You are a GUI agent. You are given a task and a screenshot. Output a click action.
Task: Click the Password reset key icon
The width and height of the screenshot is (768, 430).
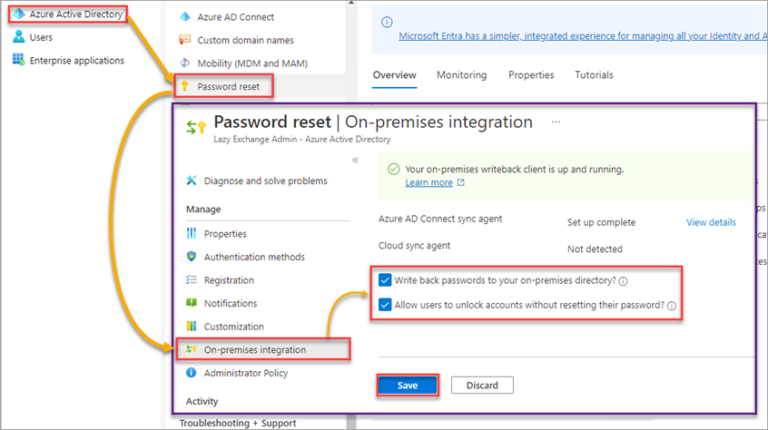coord(184,87)
